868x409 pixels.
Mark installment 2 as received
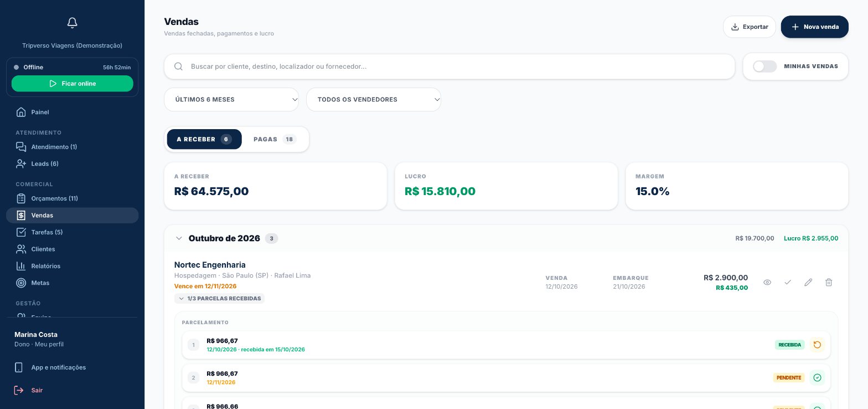[x=817, y=377]
